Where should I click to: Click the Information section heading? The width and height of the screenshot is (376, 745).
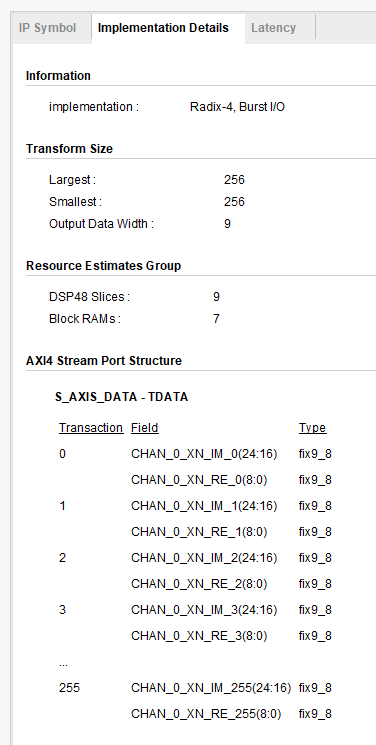click(x=58, y=76)
